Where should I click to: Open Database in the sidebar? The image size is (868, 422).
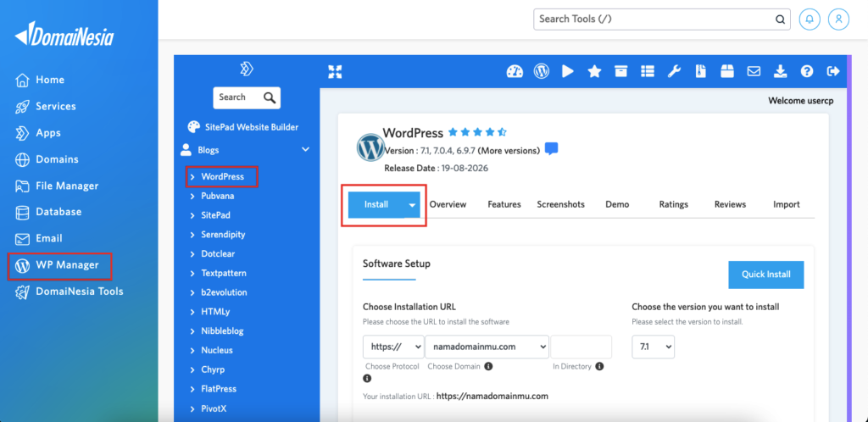(x=48, y=212)
